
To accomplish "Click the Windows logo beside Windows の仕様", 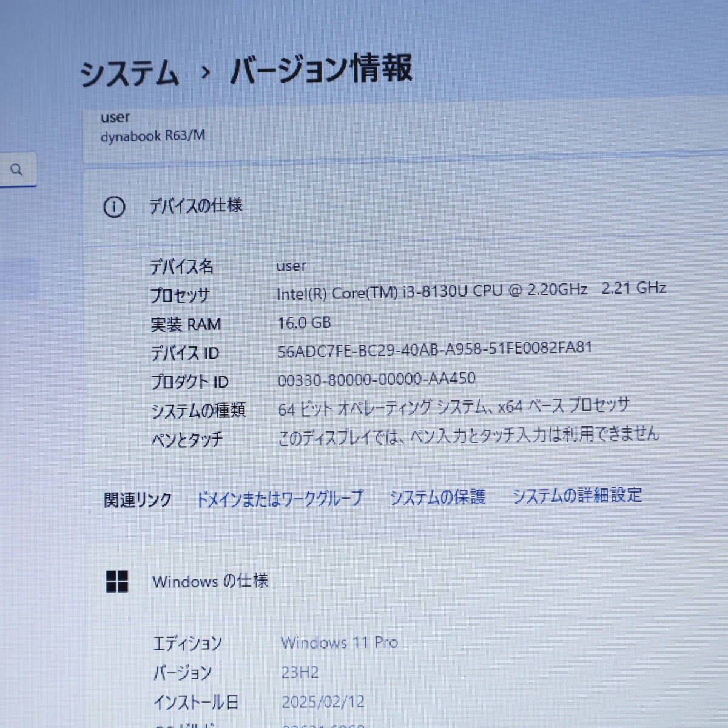I will [x=117, y=581].
